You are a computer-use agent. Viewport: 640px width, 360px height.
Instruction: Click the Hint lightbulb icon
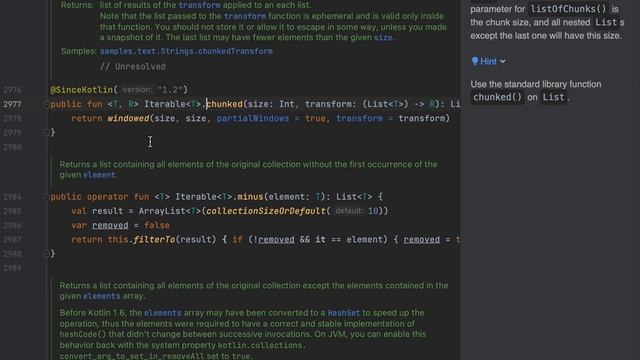(475, 61)
